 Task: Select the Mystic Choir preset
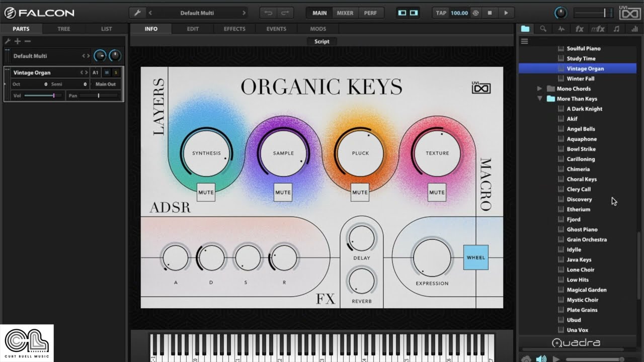tap(583, 300)
